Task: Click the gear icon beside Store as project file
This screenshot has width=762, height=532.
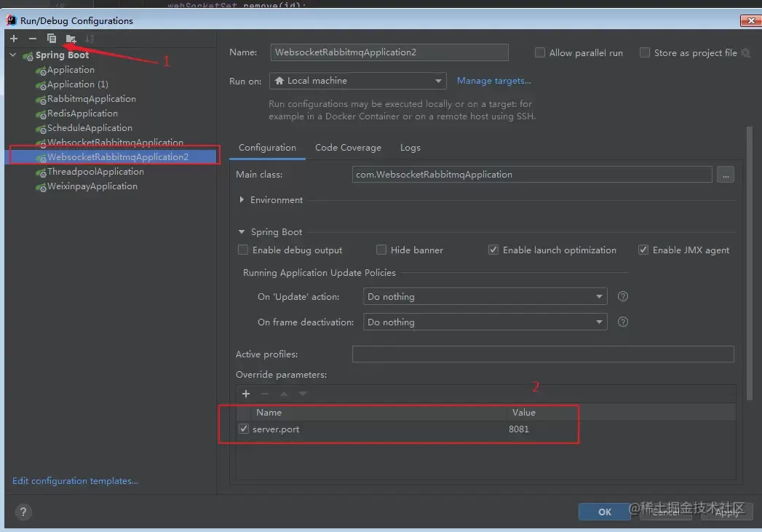Action: pos(746,53)
